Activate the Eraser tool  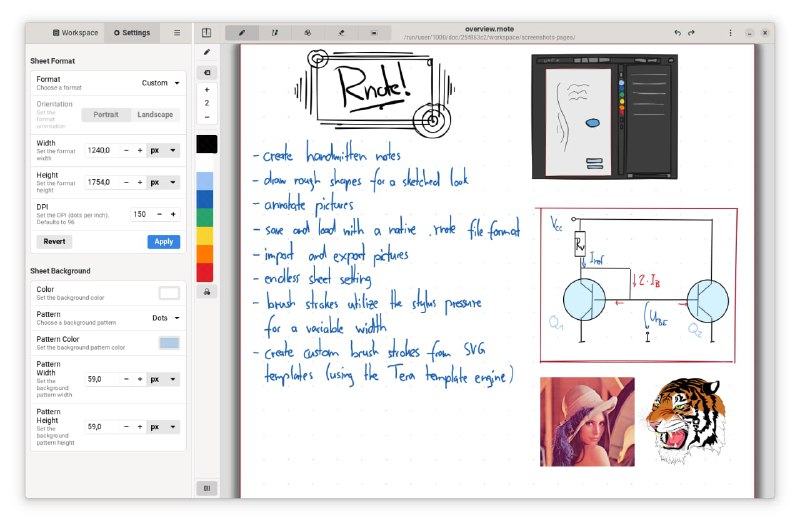coord(341,33)
